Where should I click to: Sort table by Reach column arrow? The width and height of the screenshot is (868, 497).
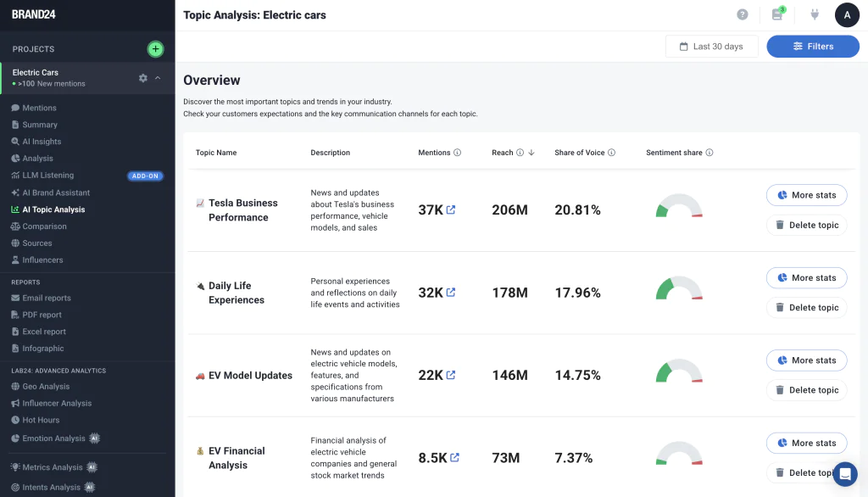pos(531,153)
